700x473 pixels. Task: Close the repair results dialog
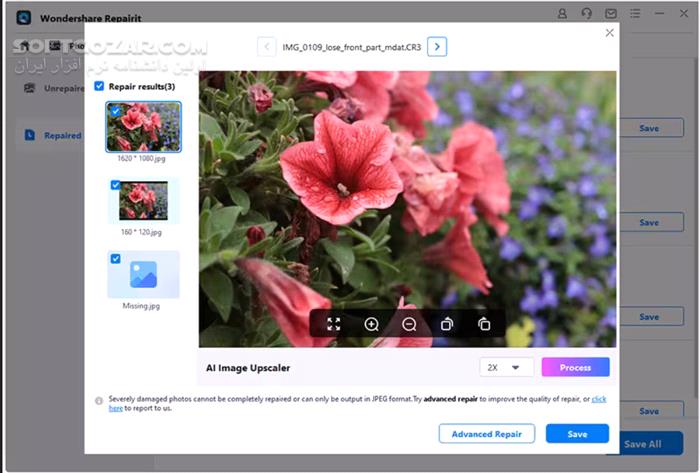pyautogui.click(x=609, y=33)
